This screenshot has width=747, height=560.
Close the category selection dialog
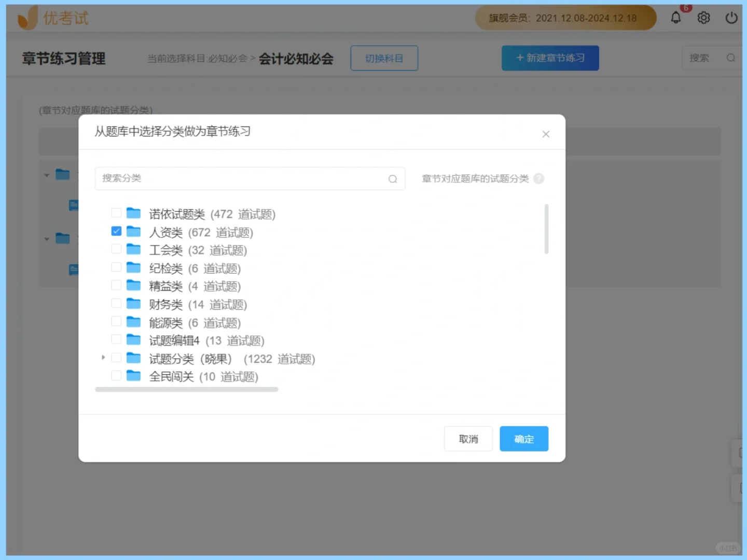[546, 134]
